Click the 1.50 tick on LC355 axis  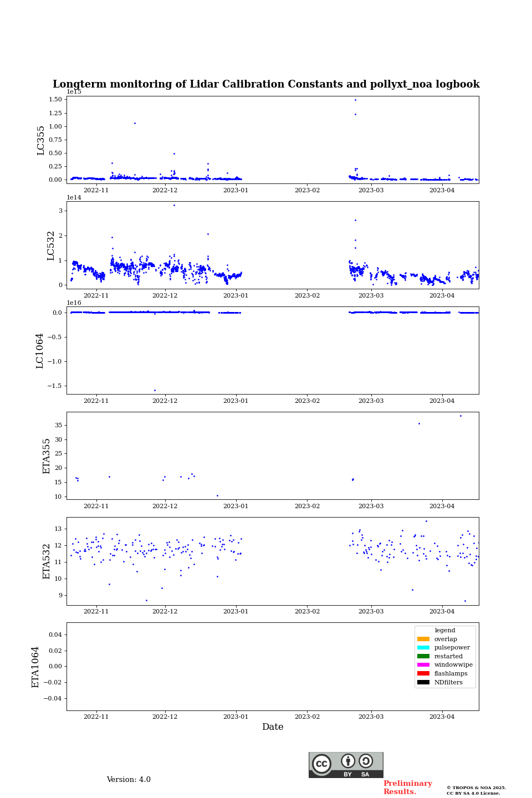[55, 100]
